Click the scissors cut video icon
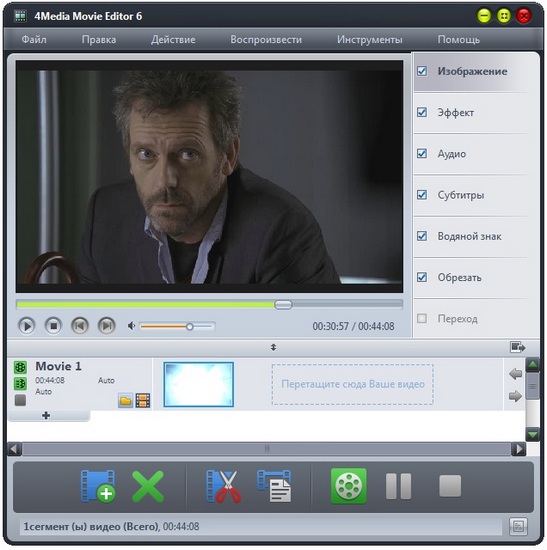 pyautogui.click(x=224, y=486)
